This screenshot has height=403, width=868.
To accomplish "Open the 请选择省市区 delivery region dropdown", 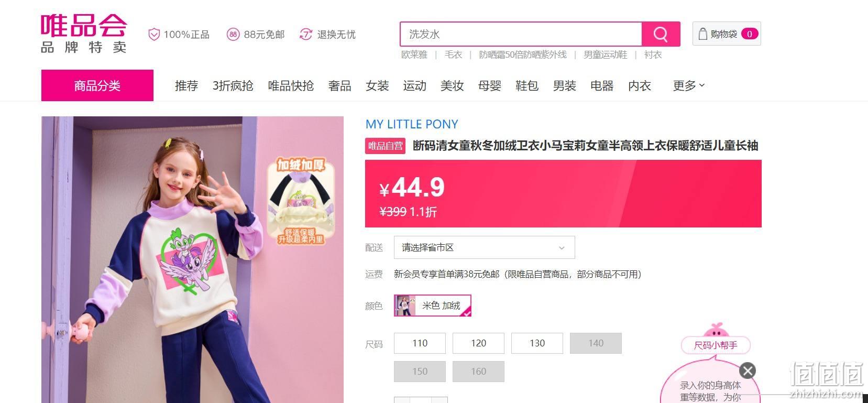I will coord(485,247).
